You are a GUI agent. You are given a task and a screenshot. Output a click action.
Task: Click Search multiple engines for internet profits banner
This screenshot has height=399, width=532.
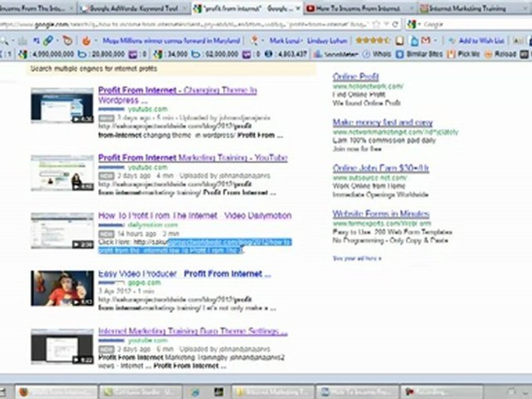[171, 69]
